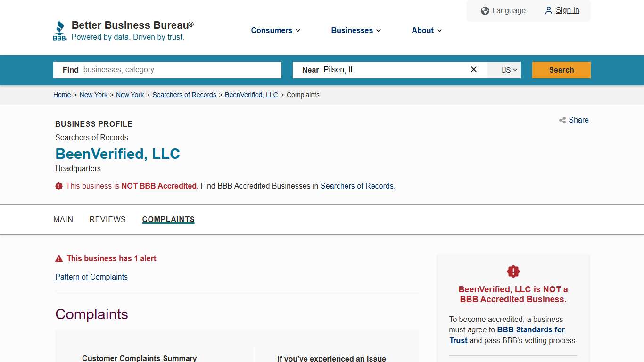
Task: Click the Search button
Action: pyautogui.click(x=561, y=69)
